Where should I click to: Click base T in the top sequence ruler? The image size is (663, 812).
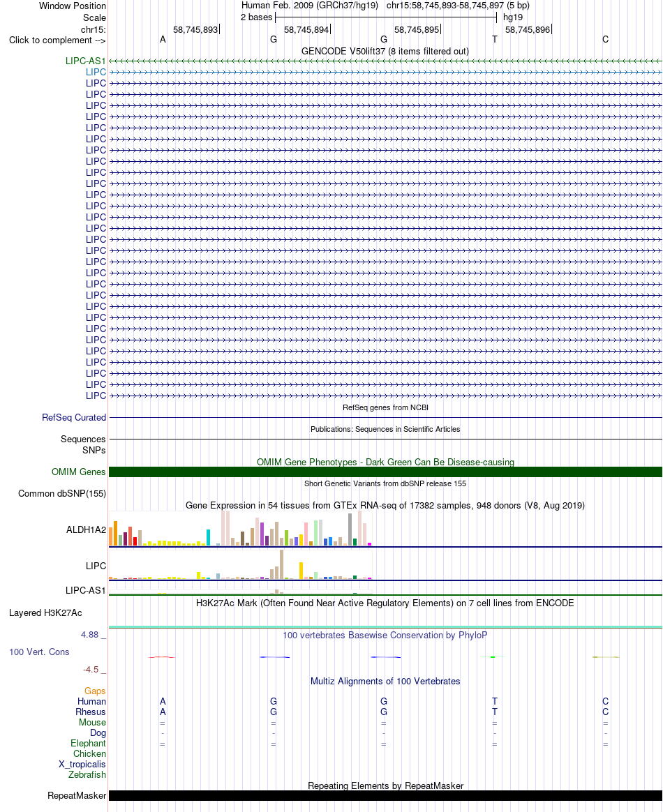point(495,39)
